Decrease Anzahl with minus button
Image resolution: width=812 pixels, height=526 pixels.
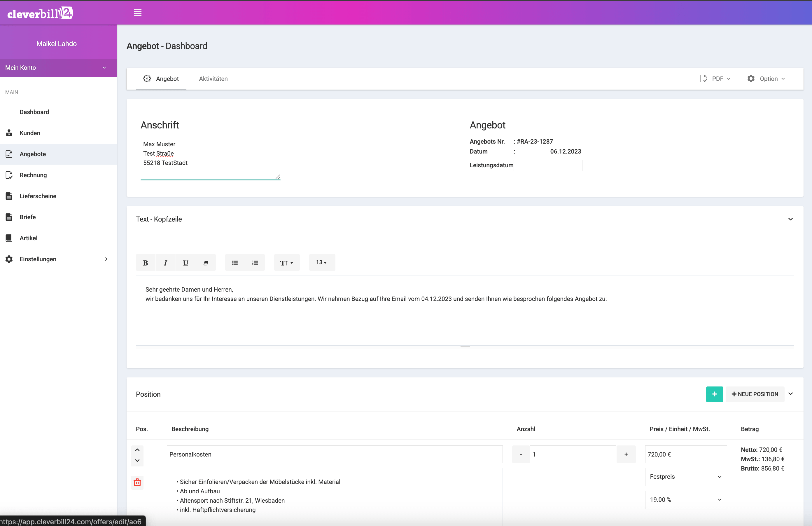pyautogui.click(x=521, y=454)
